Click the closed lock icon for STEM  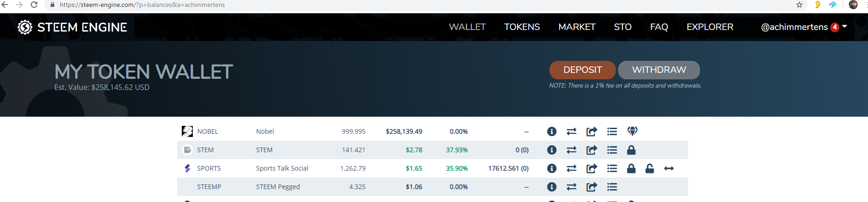coord(631,150)
